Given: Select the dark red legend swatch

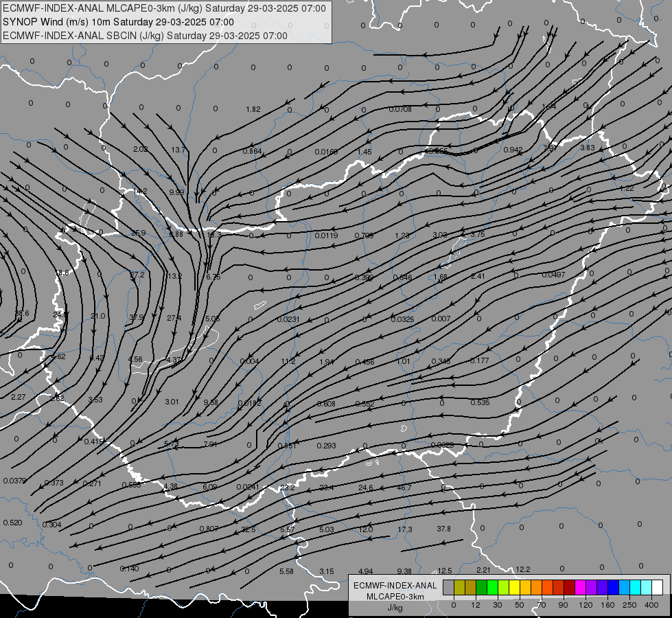Looking at the screenshot, I should coord(569,588).
